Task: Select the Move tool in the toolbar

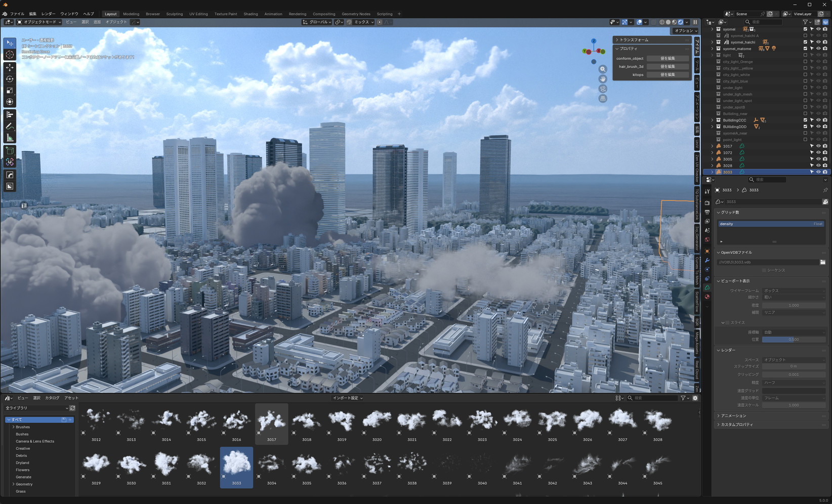Action: (x=10, y=67)
